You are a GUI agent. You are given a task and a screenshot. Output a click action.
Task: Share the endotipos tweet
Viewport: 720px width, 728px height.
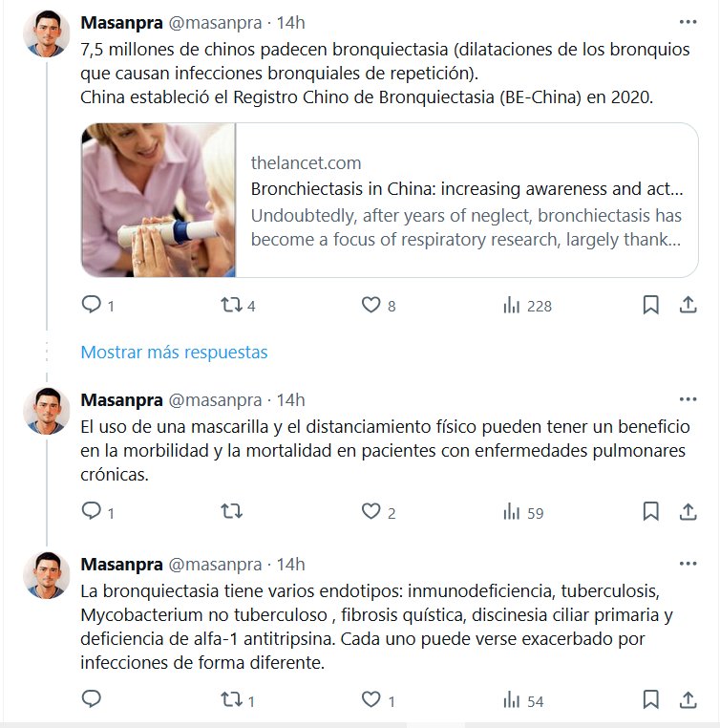point(688,699)
